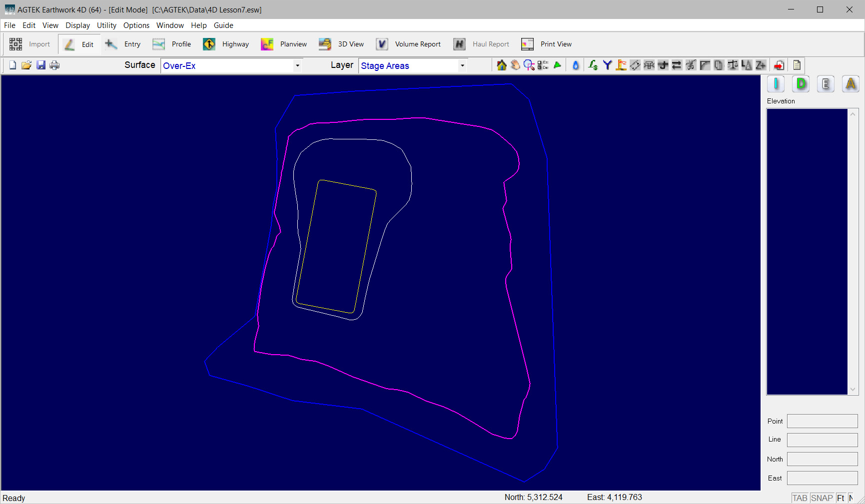The image size is (865, 504).
Task: Open the Utility menu
Action: (x=106, y=25)
